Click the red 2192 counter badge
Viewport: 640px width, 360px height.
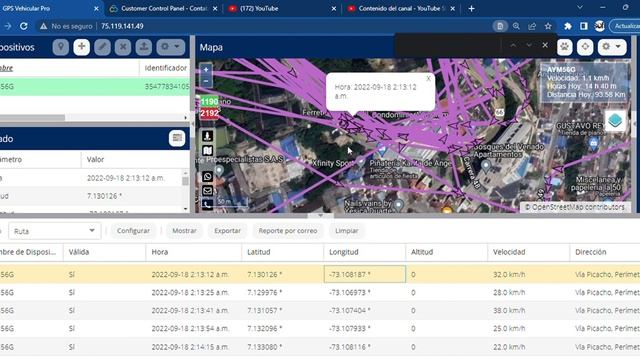pyautogui.click(x=209, y=113)
